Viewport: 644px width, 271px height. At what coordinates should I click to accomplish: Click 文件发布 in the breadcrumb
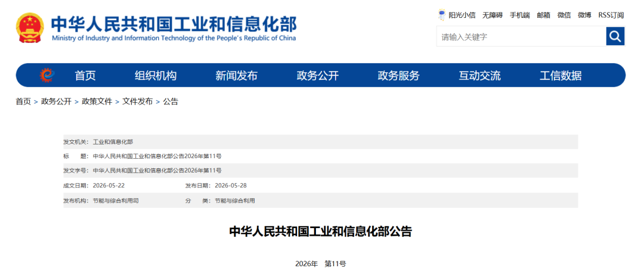coord(138,101)
